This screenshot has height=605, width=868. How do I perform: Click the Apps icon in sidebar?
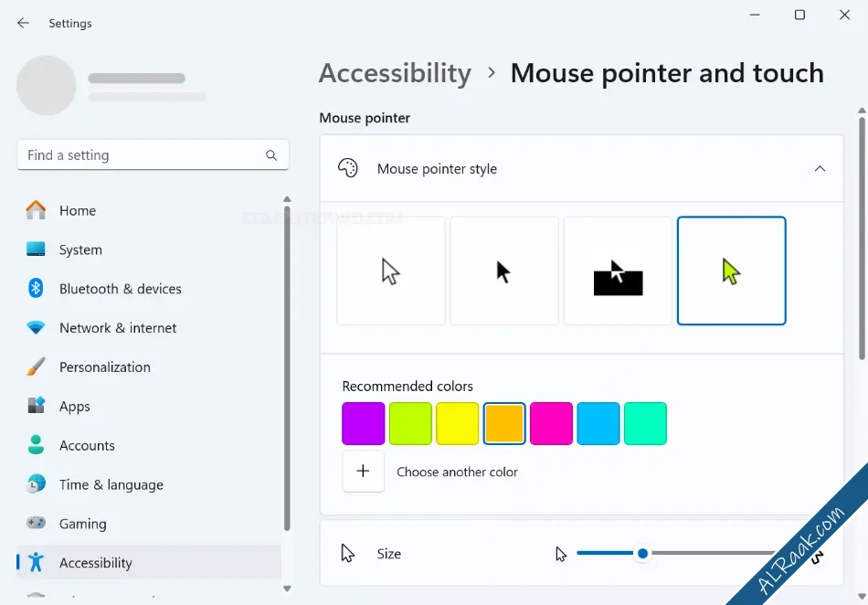click(x=36, y=406)
